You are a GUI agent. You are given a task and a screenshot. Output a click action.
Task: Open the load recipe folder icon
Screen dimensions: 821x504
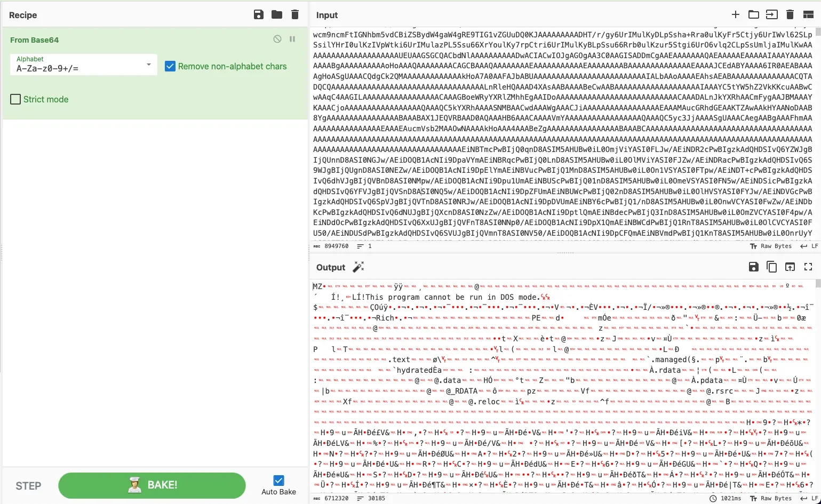coord(276,15)
